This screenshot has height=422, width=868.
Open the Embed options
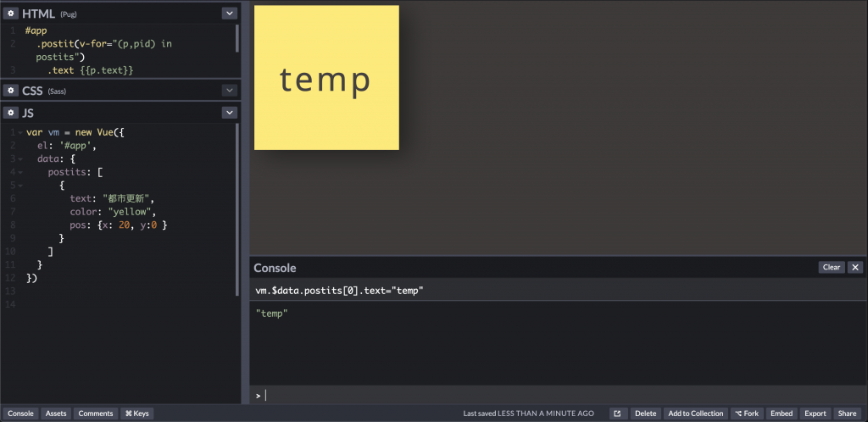[x=782, y=414]
